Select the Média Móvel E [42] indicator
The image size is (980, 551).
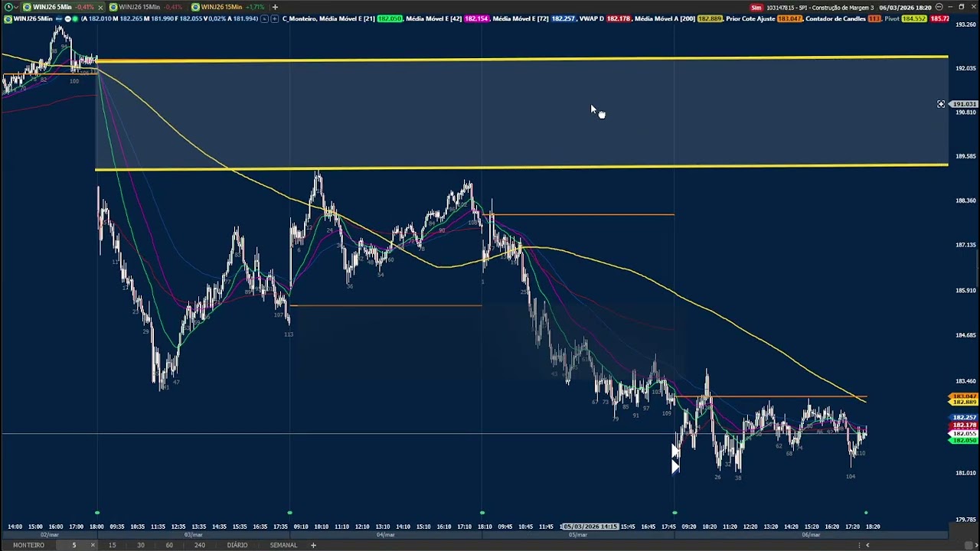point(434,18)
